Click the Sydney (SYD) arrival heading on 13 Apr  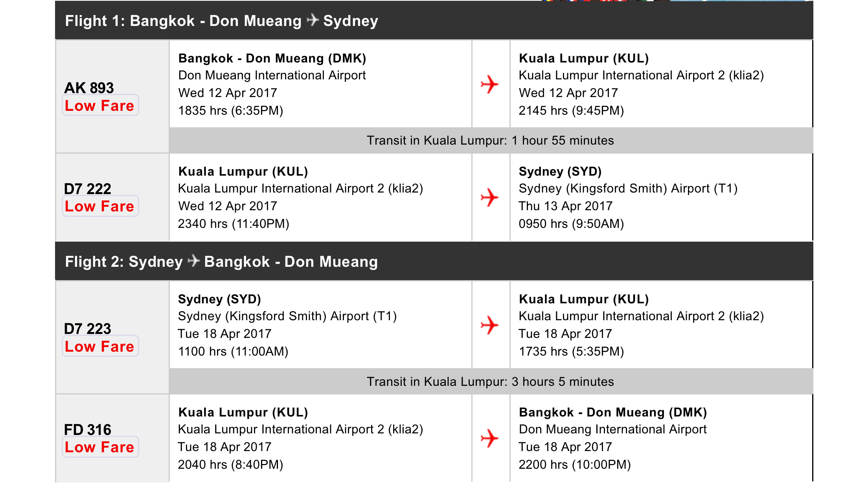pyautogui.click(x=560, y=172)
